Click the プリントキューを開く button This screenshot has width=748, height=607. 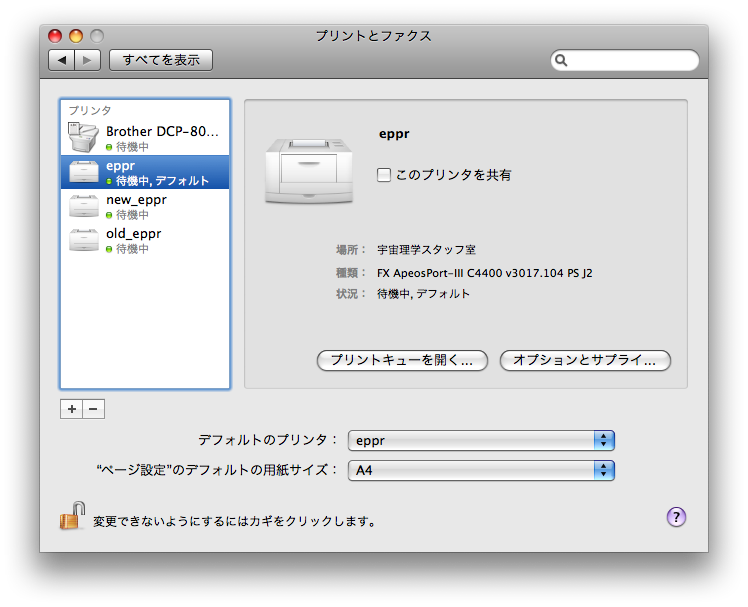click(402, 360)
